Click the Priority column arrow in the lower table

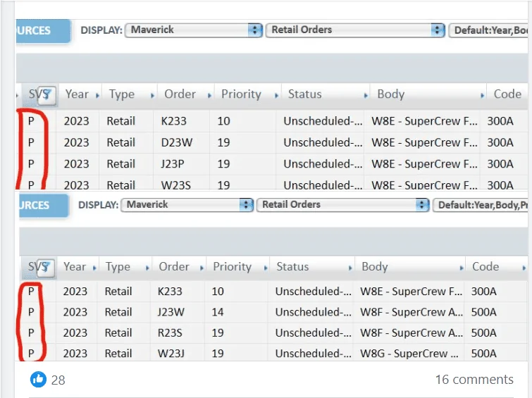pos(266,268)
